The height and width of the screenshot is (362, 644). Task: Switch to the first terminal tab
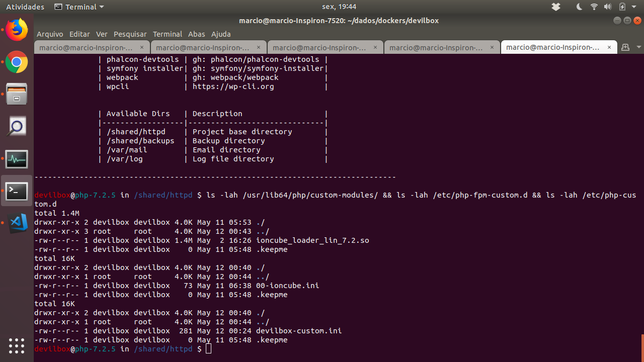(x=87, y=47)
